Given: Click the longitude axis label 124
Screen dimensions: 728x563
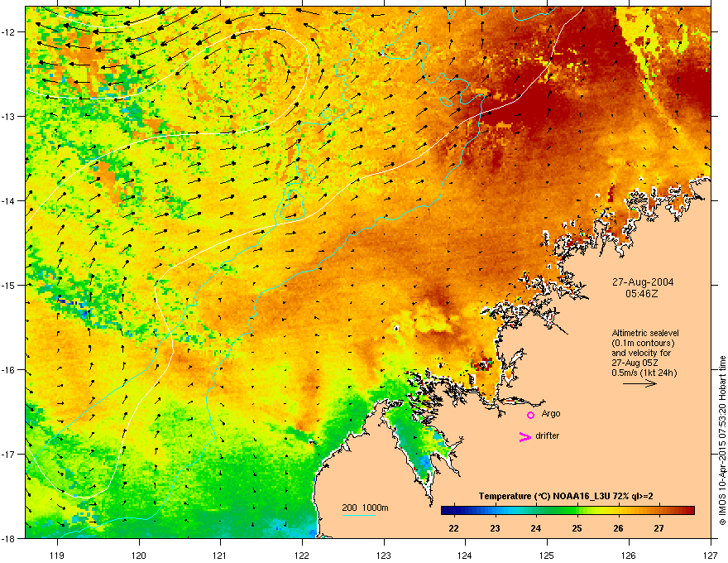Looking at the screenshot, I should [465, 555].
